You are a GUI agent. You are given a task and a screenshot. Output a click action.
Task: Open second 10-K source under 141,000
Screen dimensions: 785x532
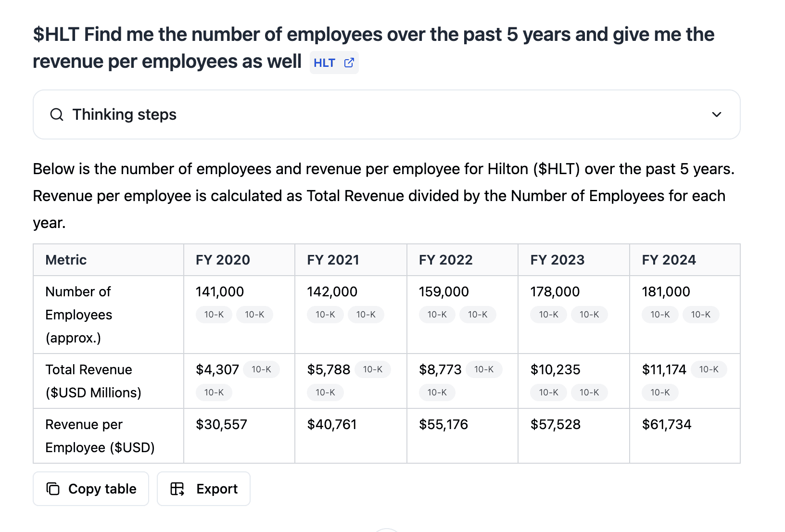pos(254,315)
